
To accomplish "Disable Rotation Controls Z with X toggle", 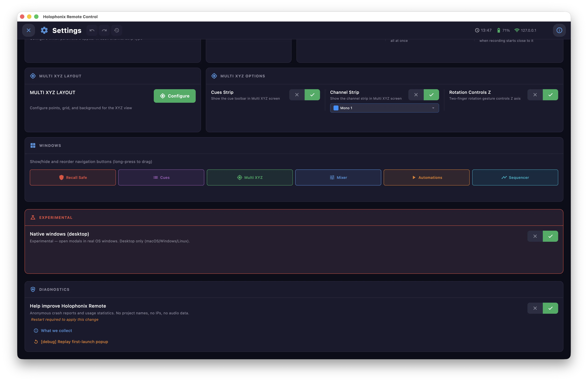I will tap(535, 95).
